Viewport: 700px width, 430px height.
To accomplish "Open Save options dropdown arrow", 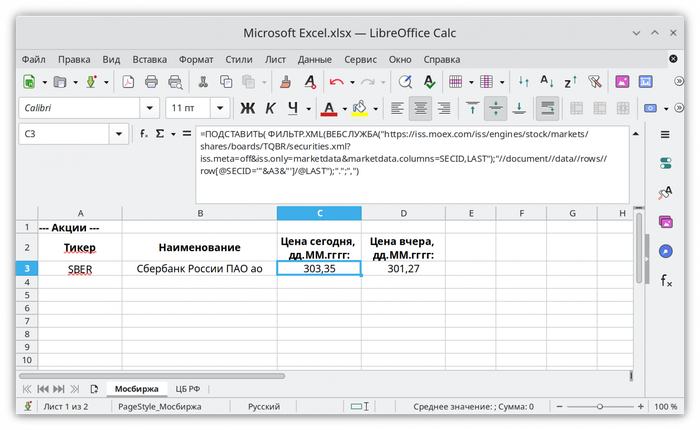I will pyautogui.click(x=106, y=82).
